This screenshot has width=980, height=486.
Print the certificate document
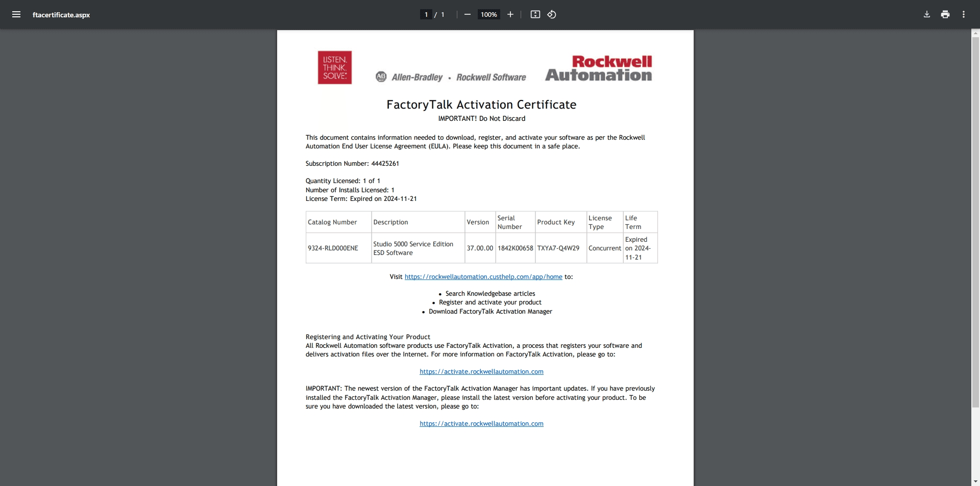click(945, 14)
